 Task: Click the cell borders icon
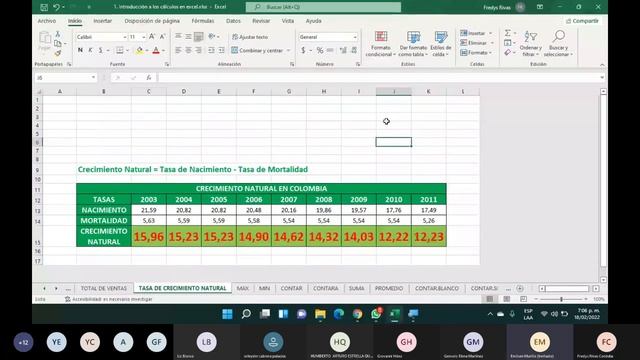(120, 50)
